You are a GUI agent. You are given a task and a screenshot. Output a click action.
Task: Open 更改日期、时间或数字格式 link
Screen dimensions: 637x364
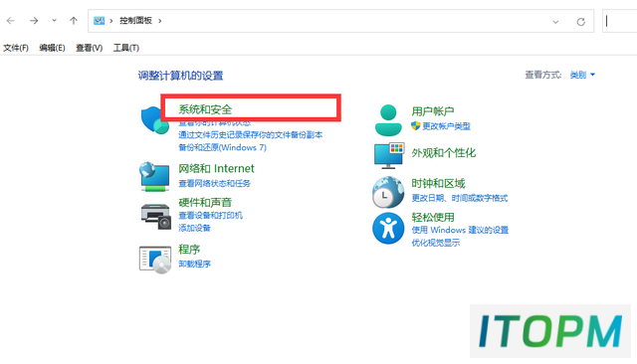point(460,198)
